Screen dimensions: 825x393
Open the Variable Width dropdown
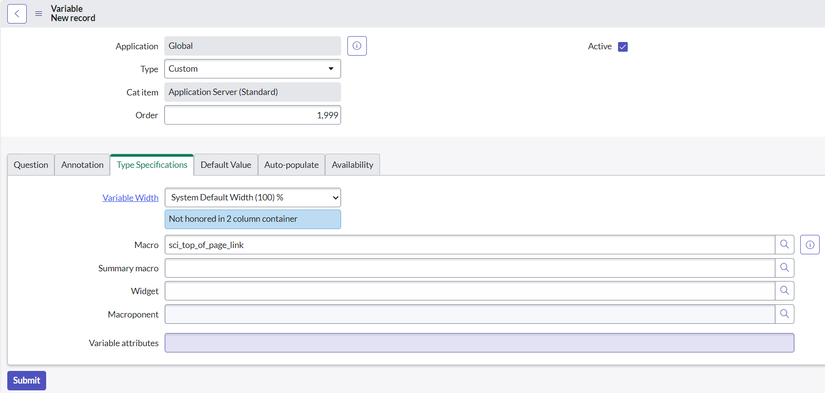click(253, 198)
